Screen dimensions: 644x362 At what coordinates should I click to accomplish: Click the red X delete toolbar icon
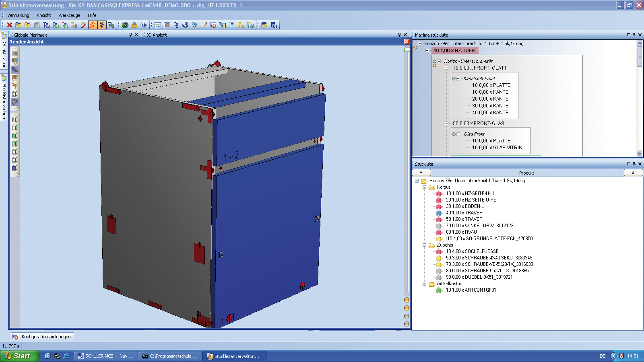9,25
